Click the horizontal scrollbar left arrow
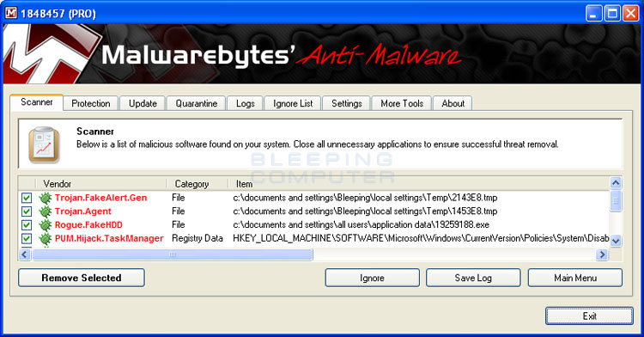The image size is (644, 337). [x=25, y=254]
